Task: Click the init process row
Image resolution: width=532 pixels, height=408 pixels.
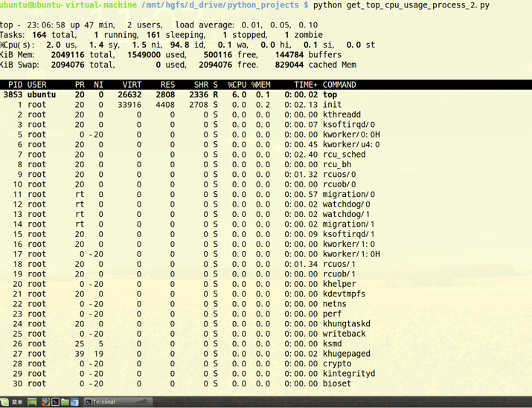Action: click(332, 105)
